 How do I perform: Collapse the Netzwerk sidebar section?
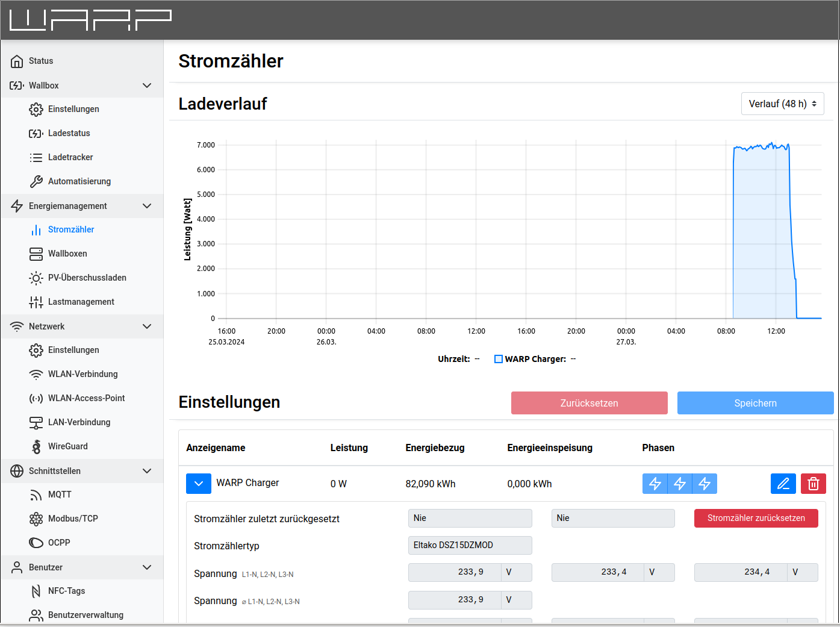[146, 326]
